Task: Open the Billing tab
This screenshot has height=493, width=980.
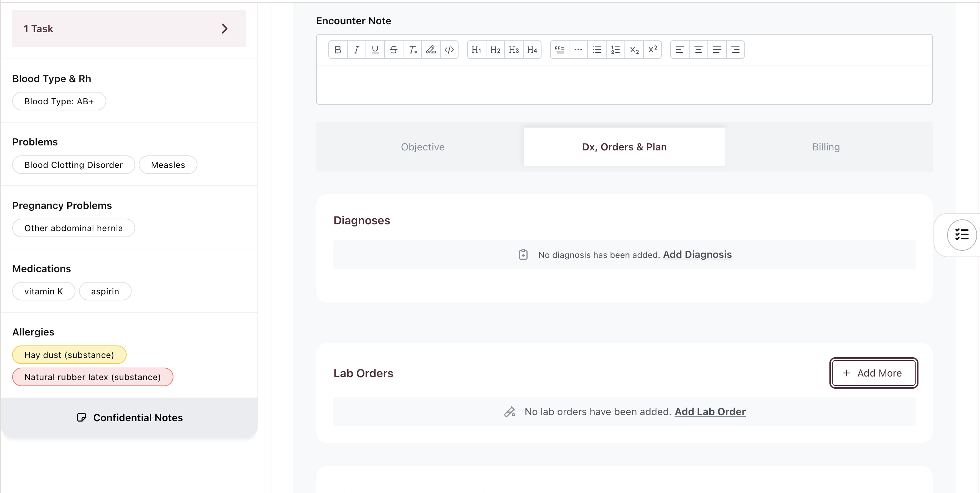Action: pyautogui.click(x=825, y=147)
